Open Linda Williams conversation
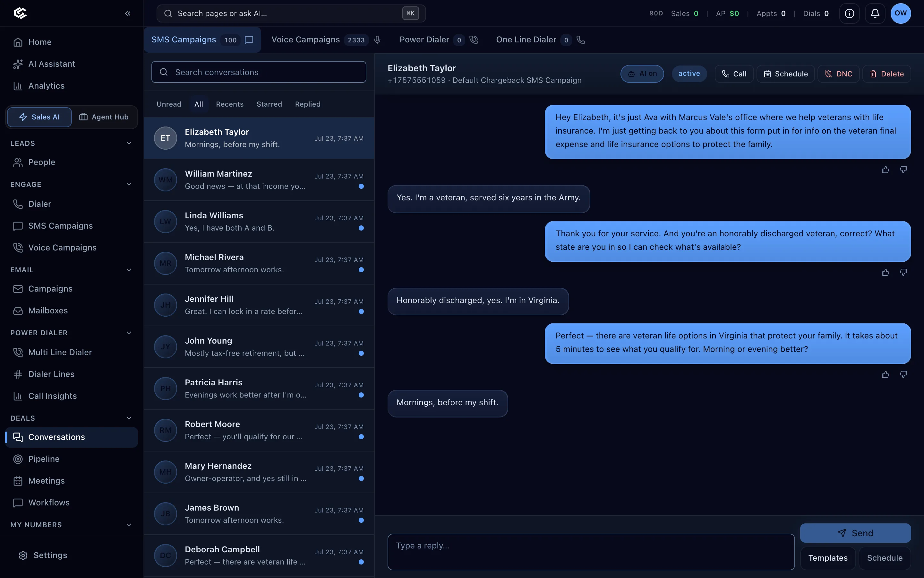This screenshot has height=578, width=924. click(259, 222)
